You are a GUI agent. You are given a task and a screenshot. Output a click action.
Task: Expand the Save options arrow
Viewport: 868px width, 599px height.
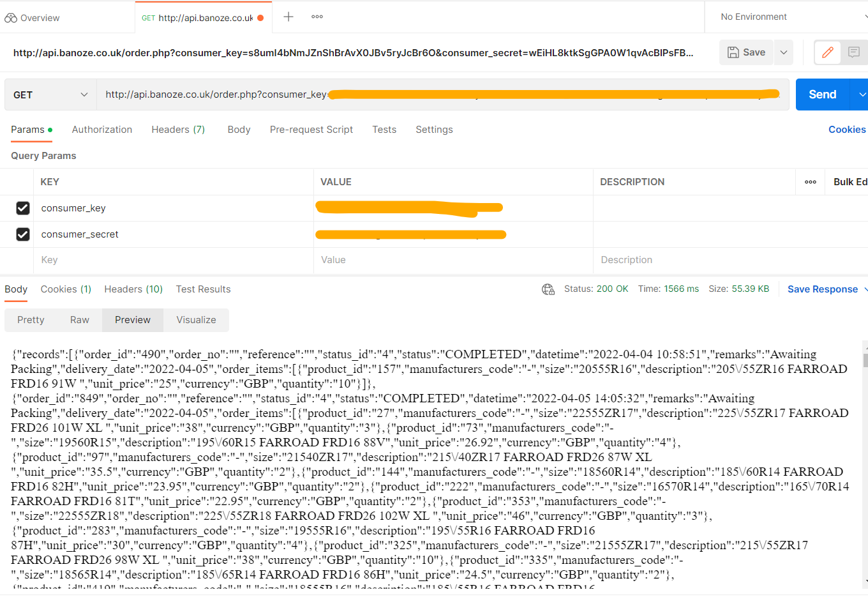click(784, 52)
